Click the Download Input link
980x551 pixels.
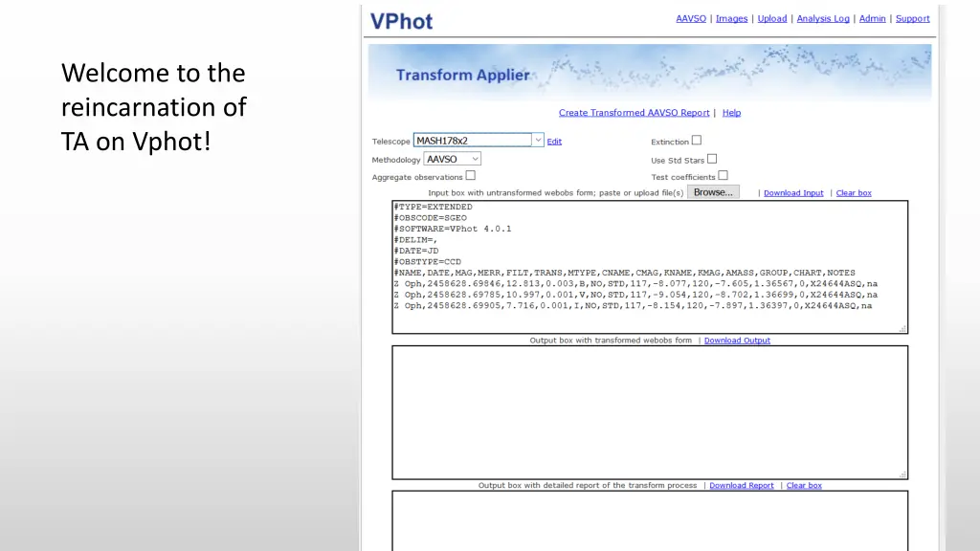pos(793,193)
